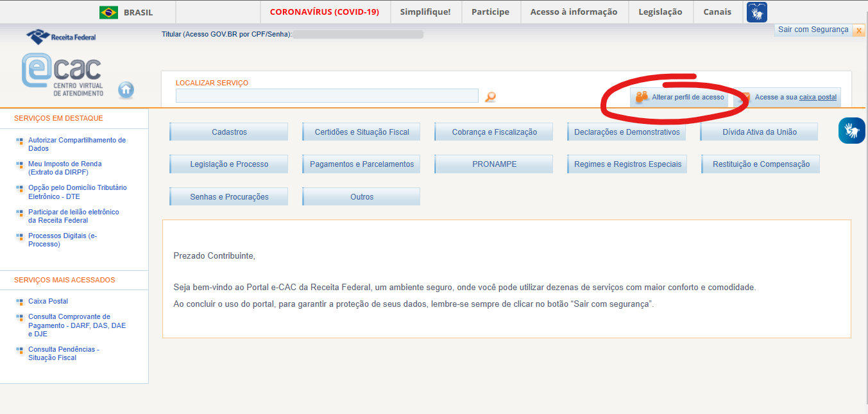The width and height of the screenshot is (868, 414).
Task: Focus the Localizar Serviço search field
Action: coord(327,96)
